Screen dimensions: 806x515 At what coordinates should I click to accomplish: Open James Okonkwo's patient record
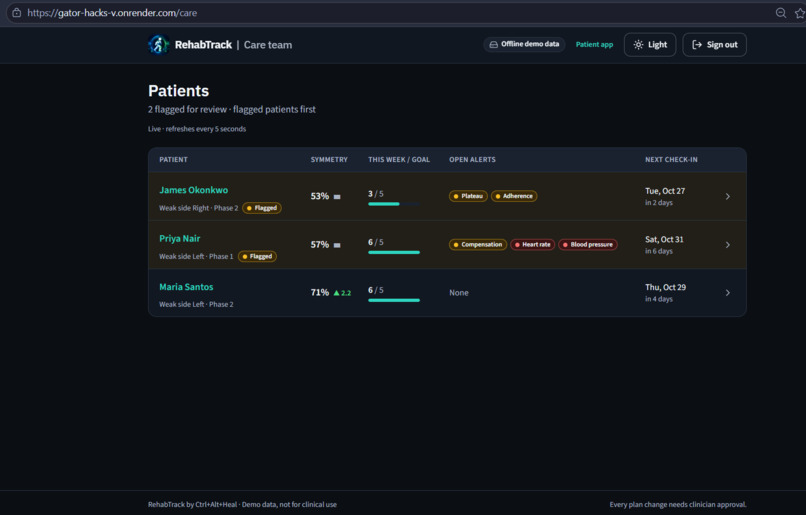[193, 190]
